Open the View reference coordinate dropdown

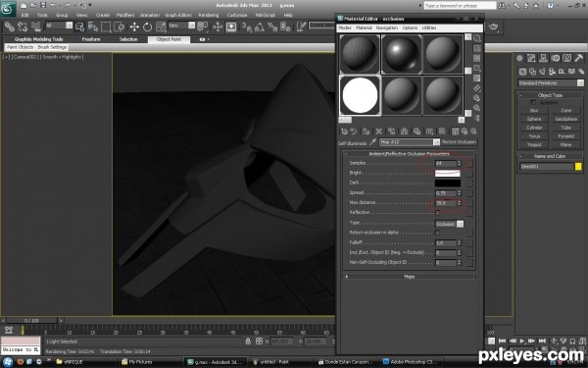tap(181, 26)
